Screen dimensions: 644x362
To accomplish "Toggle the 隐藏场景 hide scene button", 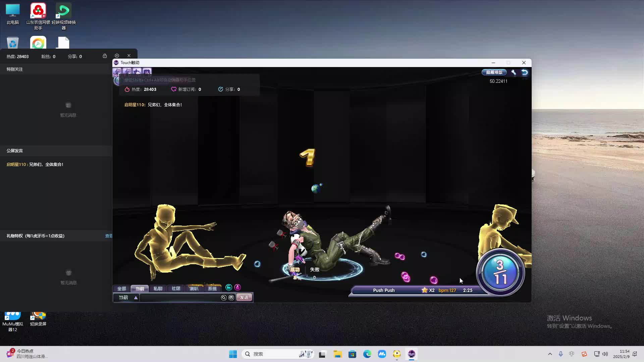I will pyautogui.click(x=494, y=72).
